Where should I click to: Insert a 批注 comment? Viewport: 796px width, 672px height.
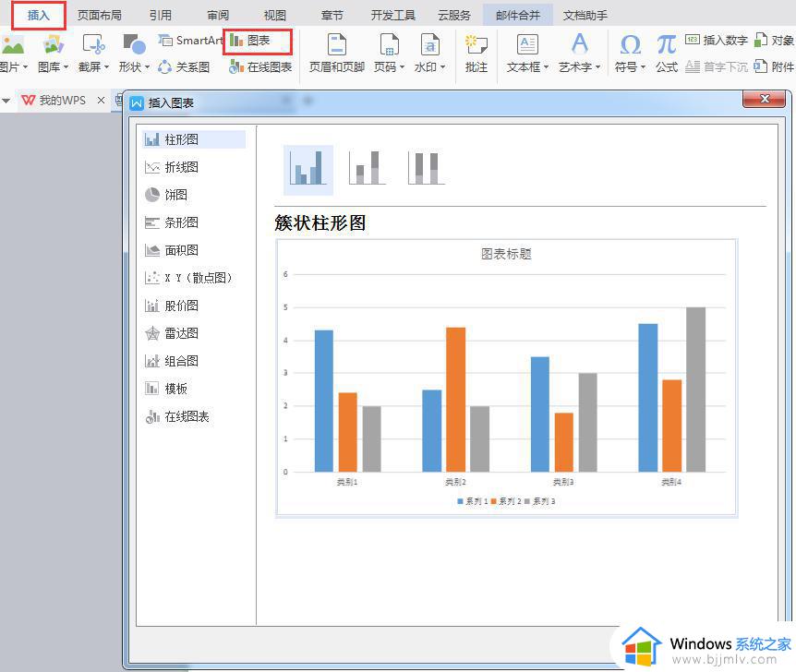(476, 54)
